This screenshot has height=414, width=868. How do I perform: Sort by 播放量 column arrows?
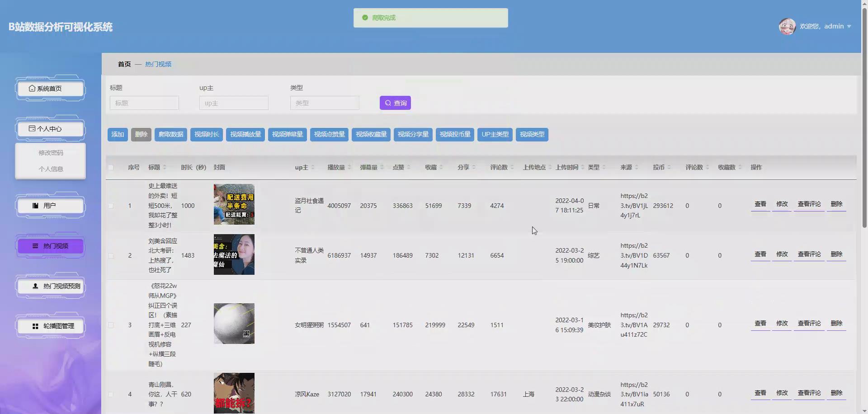tap(349, 167)
